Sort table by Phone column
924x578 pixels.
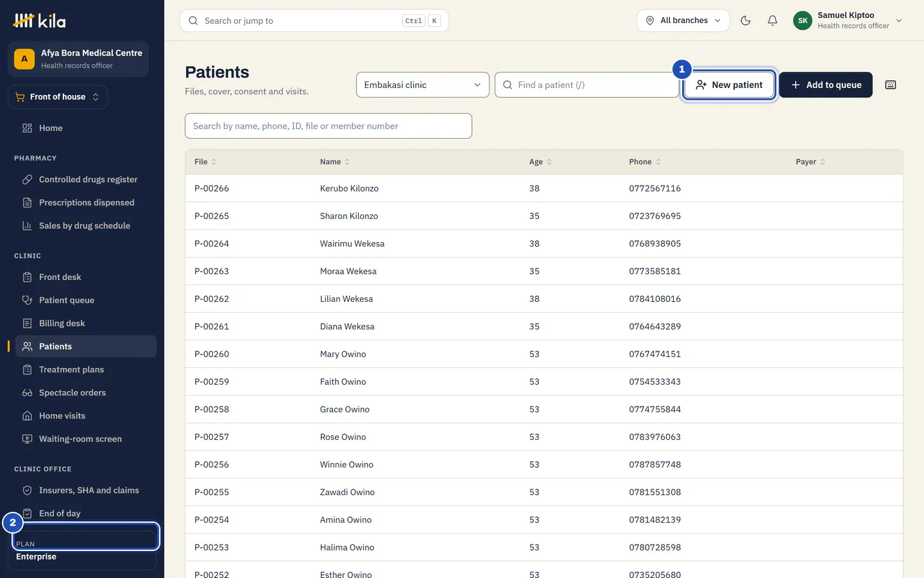pos(645,162)
